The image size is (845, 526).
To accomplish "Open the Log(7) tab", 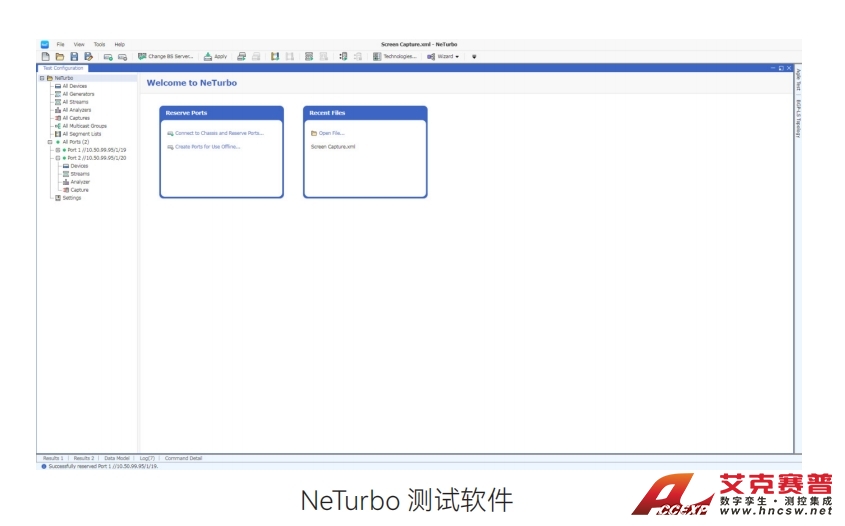I will [147, 458].
